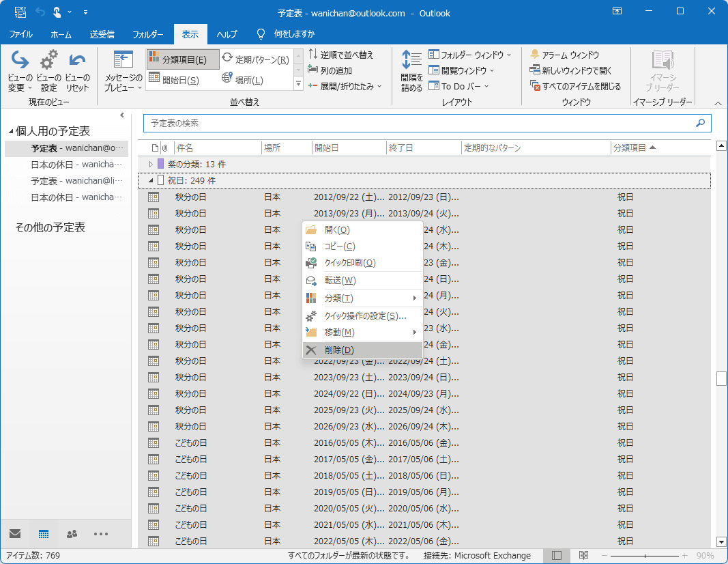Click the zoom slider
The width and height of the screenshot is (728, 564).
[645, 556]
